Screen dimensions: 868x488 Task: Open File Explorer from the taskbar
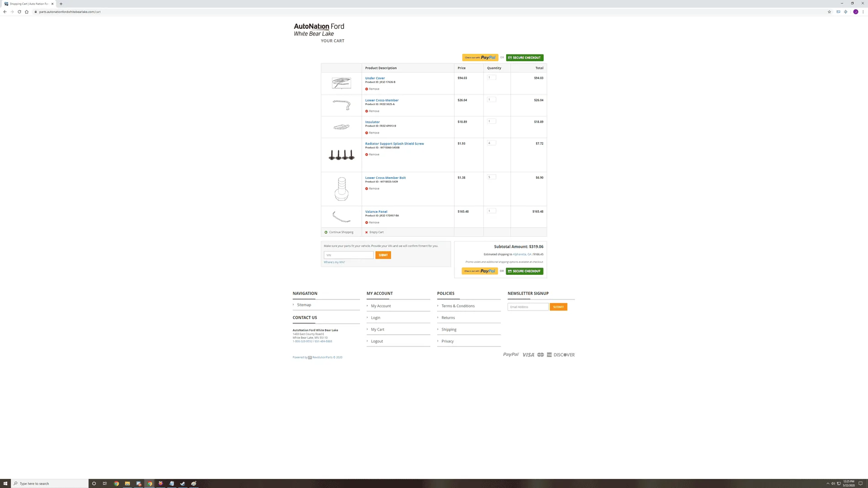(127, 483)
